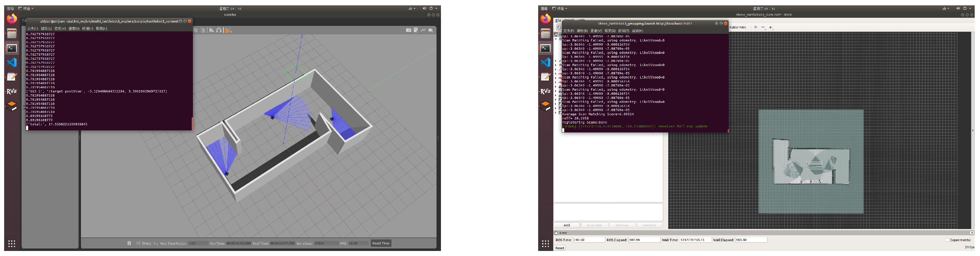Click the eye icon in RViz toolbar
Screen dimensions: 980x256
(770, 27)
